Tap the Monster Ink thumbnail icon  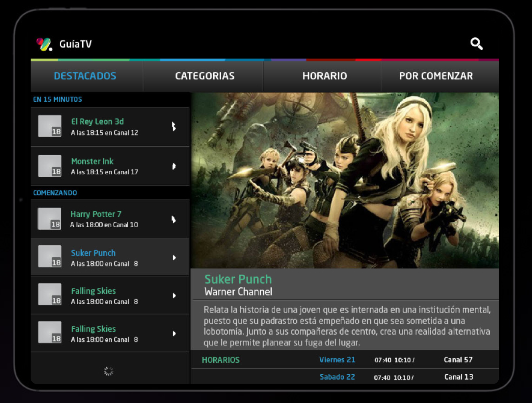(x=50, y=166)
